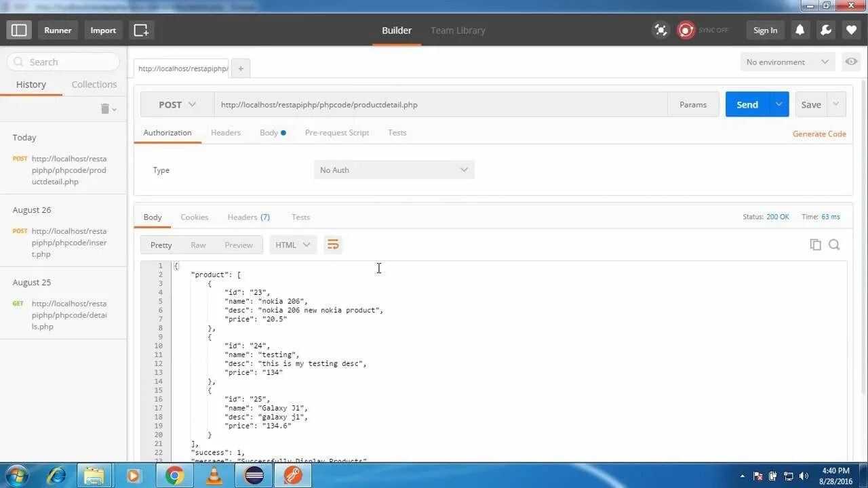Select Raw response view
The image size is (868, 488).
(x=198, y=245)
